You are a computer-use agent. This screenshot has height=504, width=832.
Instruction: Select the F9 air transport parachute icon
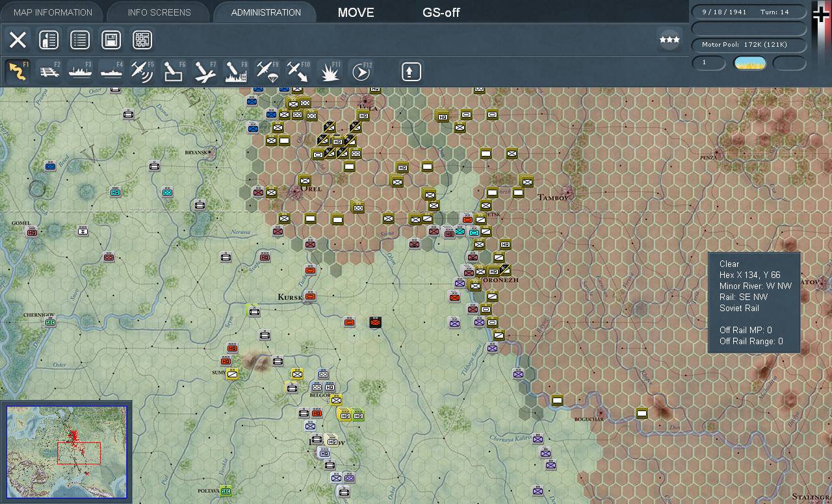pos(268,71)
